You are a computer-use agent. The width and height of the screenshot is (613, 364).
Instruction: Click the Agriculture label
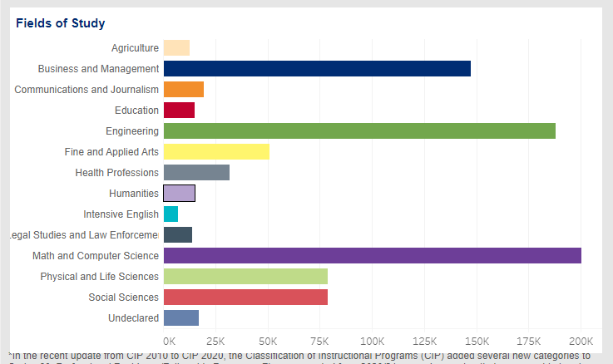(x=135, y=48)
